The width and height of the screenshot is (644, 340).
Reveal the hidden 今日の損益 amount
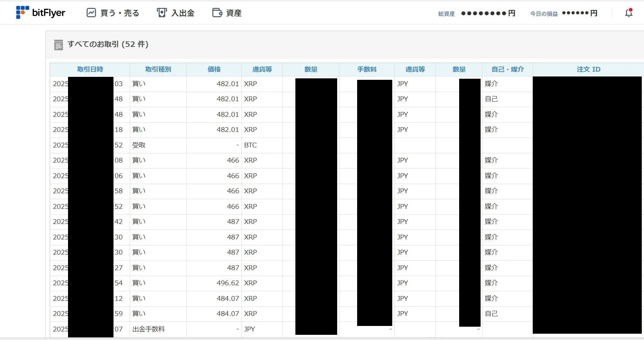coord(579,13)
